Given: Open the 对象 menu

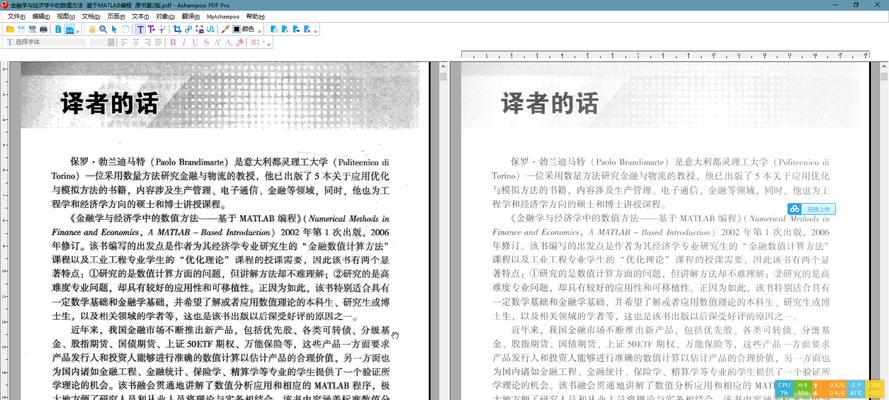Looking at the screenshot, I should pyautogui.click(x=165, y=16).
